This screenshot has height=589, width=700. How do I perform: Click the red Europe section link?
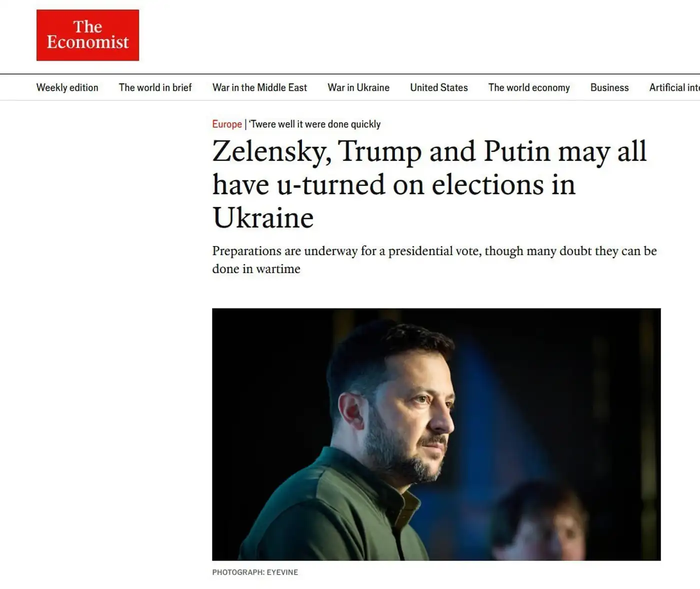(x=226, y=124)
